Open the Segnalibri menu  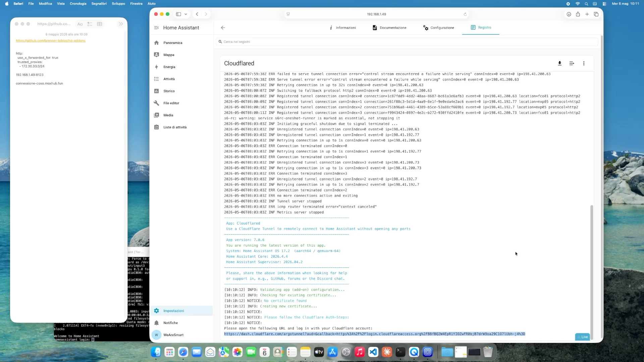[99, 4]
